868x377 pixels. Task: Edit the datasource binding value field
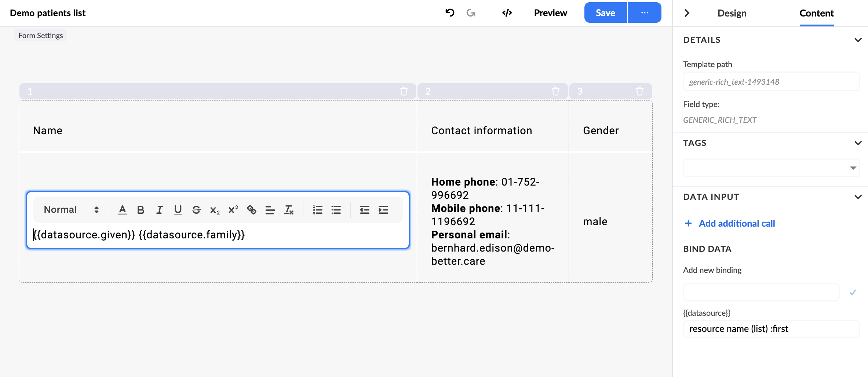[772, 329]
